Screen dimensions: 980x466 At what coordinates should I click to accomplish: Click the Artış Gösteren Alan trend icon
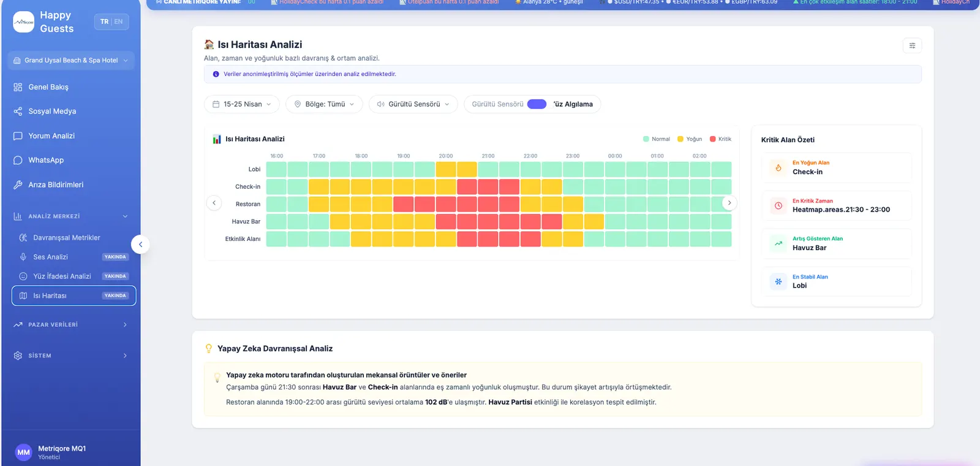click(x=778, y=243)
